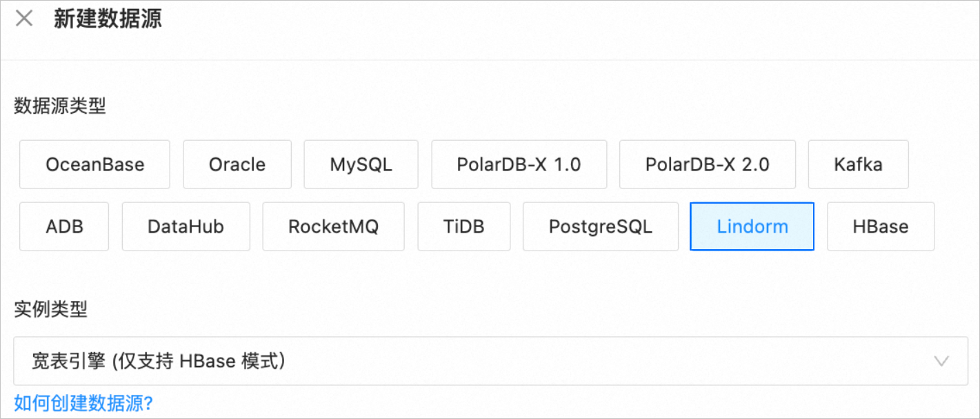Select OceanBase data source type
The width and height of the screenshot is (980, 419).
pos(94,164)
